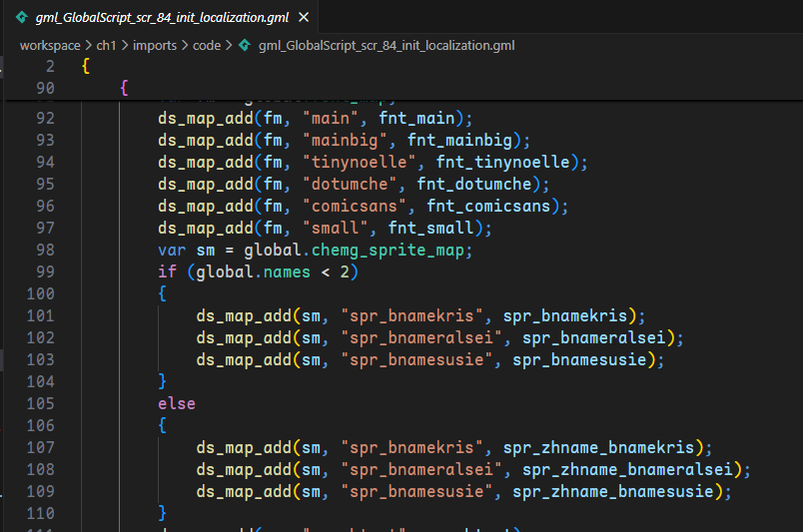Click line number 106
The image size is (803, 532).
(x=41, y=426)
